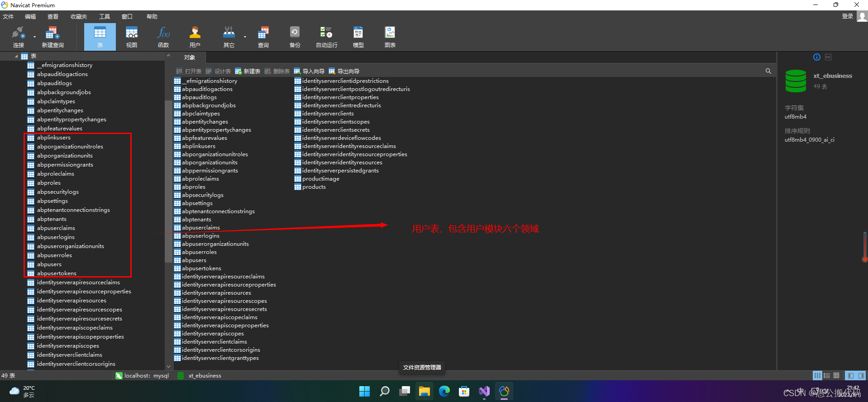
Task: Open Visual Studio on the taskbar
Action: coord(484,391)
